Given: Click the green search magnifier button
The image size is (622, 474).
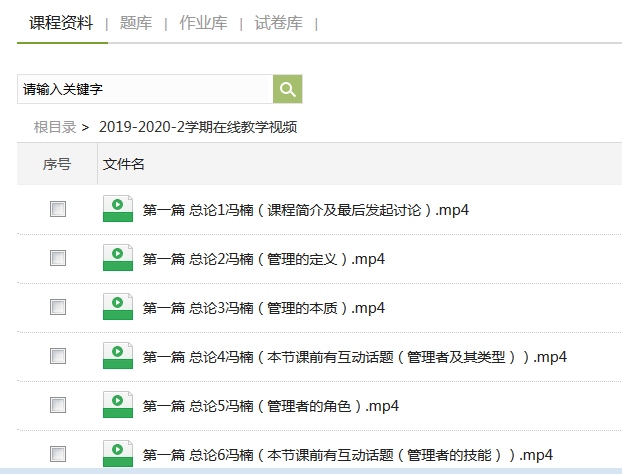Looking at the screenshot, I should [x=288, y=89].
